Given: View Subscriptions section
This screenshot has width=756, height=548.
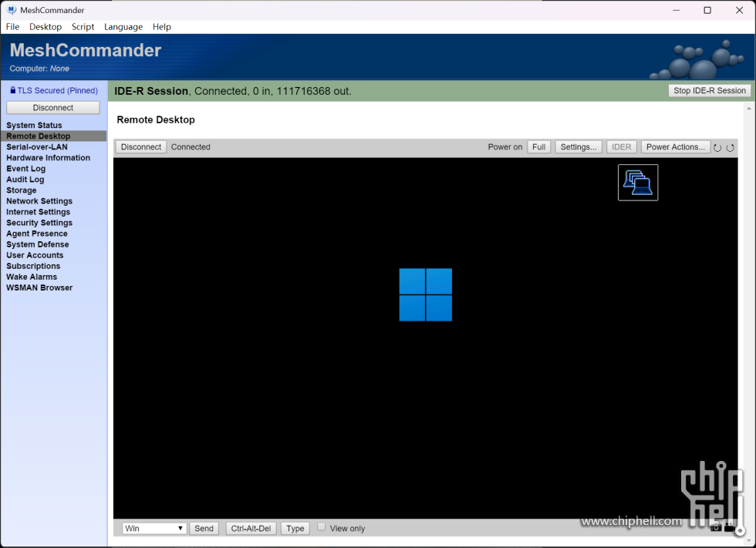Looking at the screenshot, I should point(33,267).
